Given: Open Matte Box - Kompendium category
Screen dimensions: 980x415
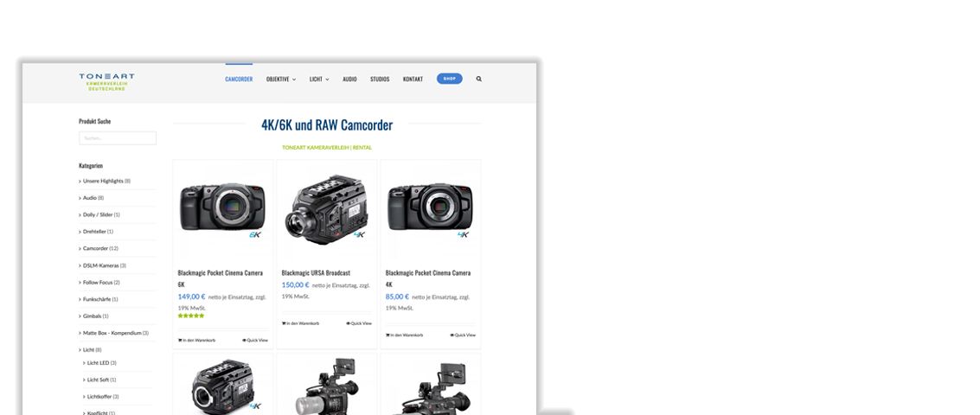Looking at the screenshot, I should (115, 333).
